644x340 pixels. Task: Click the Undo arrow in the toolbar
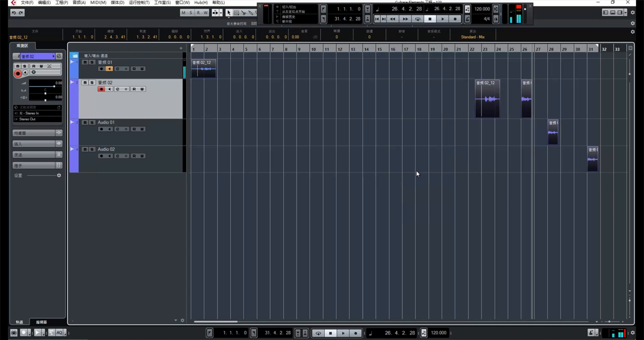[x=14, y=13]
